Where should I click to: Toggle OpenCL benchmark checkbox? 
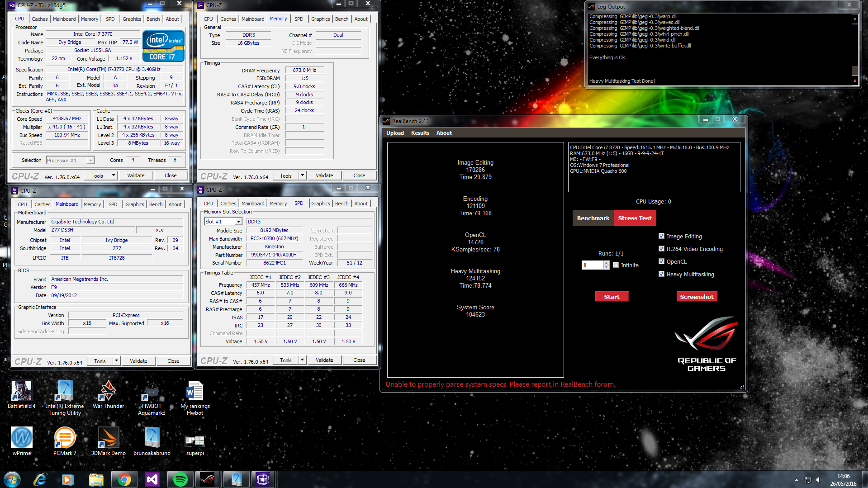click(661, 261)
